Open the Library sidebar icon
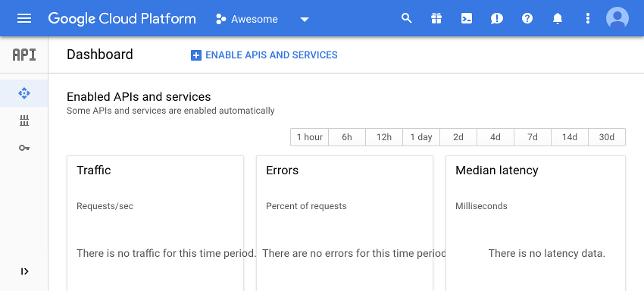Screen dimensions: 644x291 click(x=24, y=120)
